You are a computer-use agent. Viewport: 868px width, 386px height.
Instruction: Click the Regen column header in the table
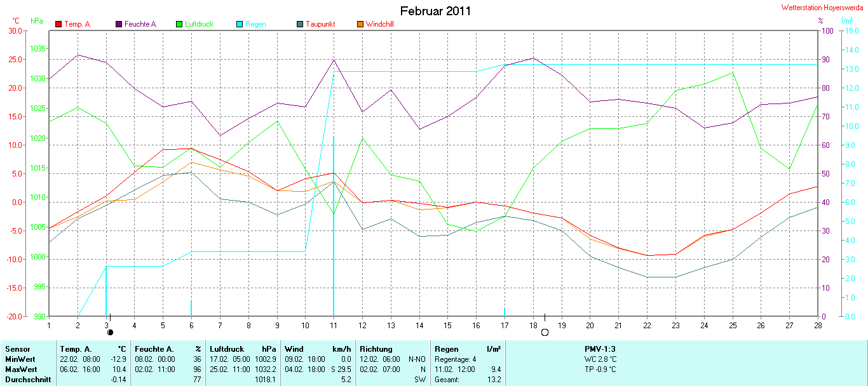445,349
